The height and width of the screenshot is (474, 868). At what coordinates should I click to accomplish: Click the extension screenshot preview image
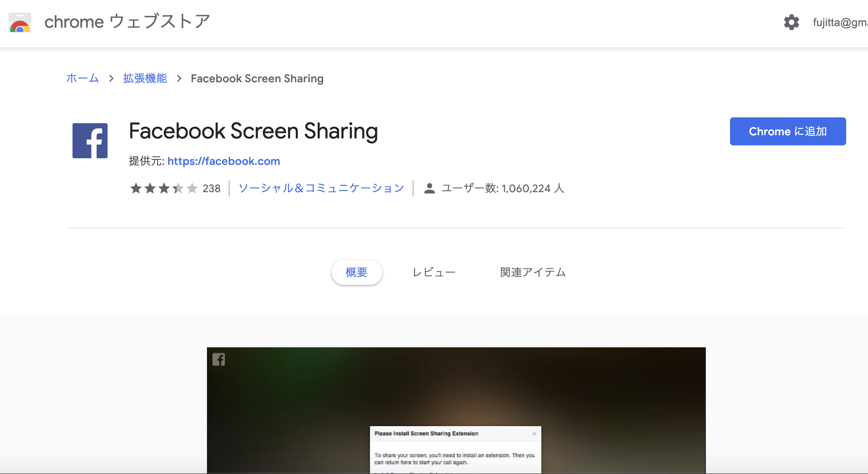click(x=456, y=410)
